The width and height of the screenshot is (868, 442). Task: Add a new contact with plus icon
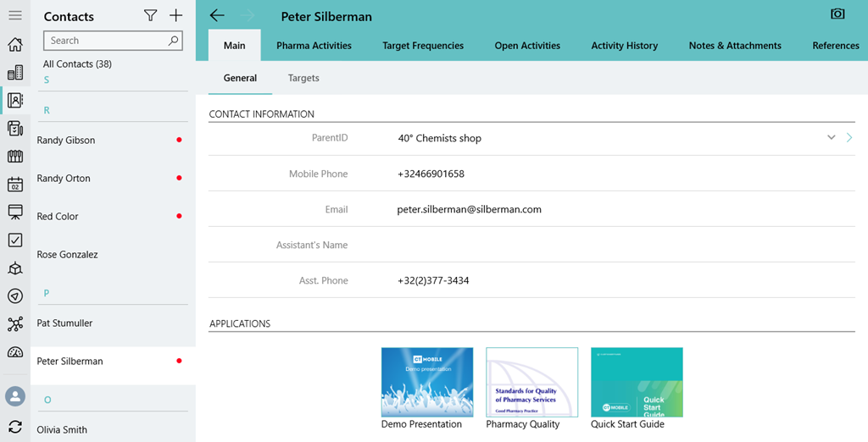point(175,16)
